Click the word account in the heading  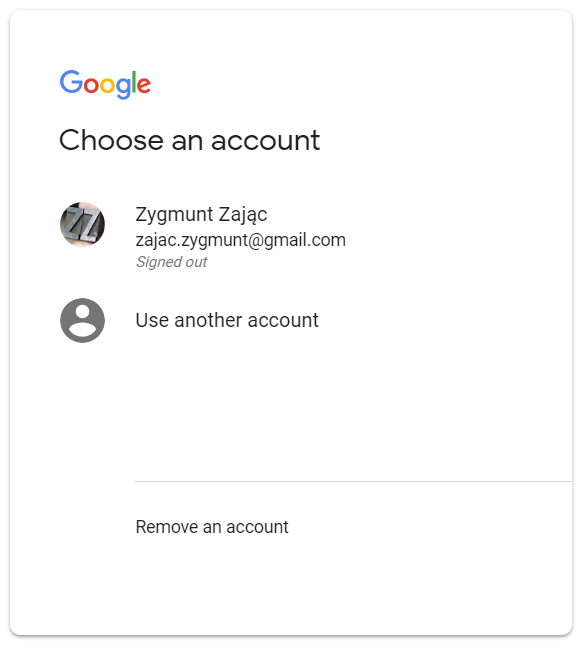click(x=265, y=141)
